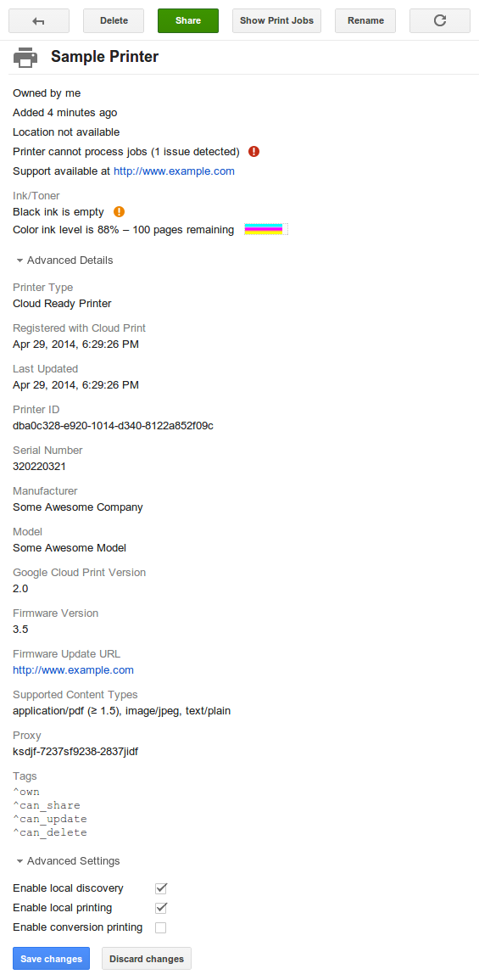Collapse the Advanced Details section
The height and width of the screenshot is (980, 479).
tap(65, 260)
